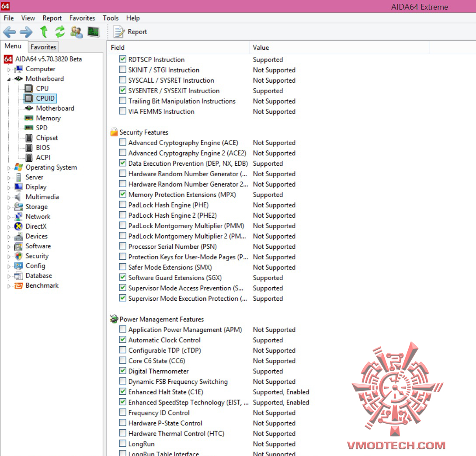Click the Display monitor icon

(18, 187)
